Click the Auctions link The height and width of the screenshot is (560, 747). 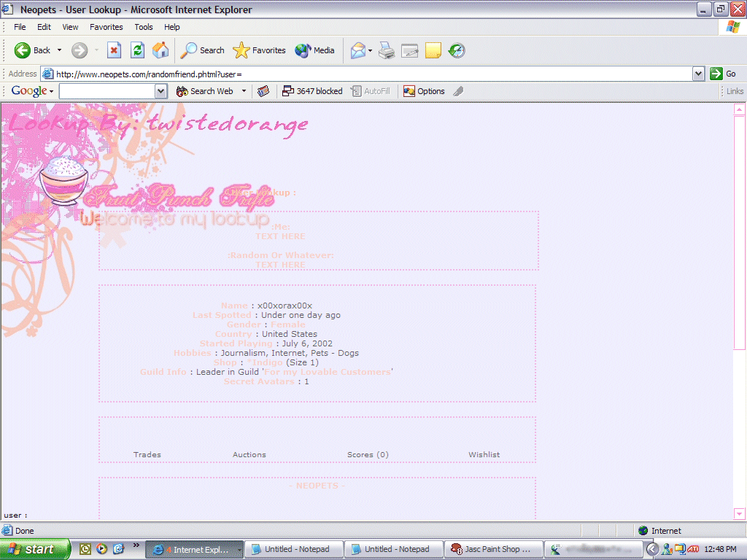coord(249,455)
